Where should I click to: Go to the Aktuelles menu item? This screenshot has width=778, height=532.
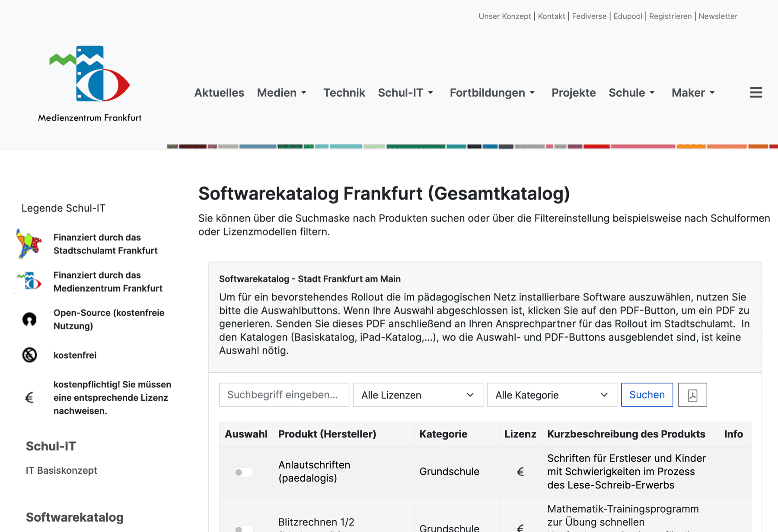coord(219,92)
